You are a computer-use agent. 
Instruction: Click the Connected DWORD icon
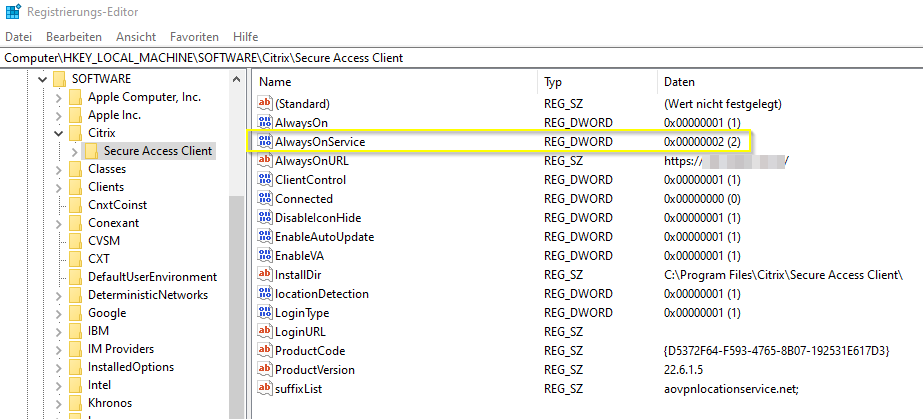tap(265, 198)
